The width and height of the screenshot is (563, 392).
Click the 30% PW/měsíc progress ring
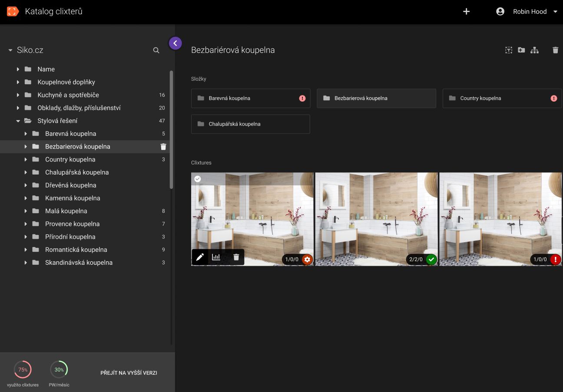[x=59, y=370]
